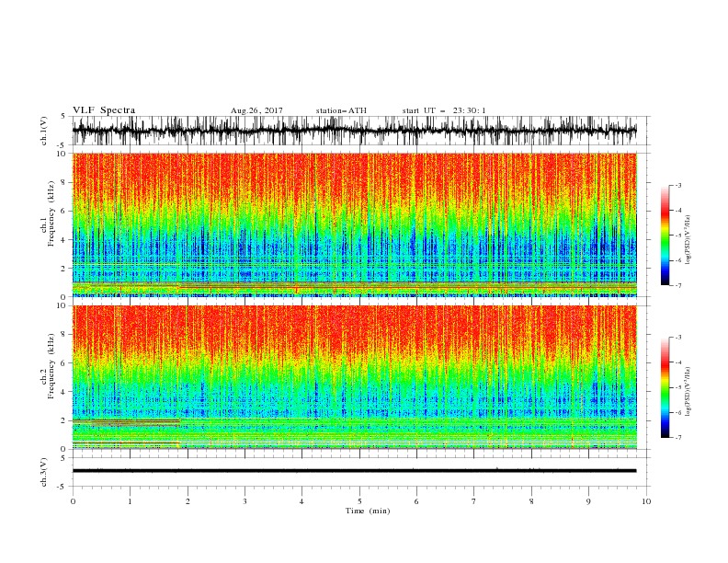The image size is (728, 563).
Task: Click the ch.3 flat waveform trace
Action: tap(354, 471)
